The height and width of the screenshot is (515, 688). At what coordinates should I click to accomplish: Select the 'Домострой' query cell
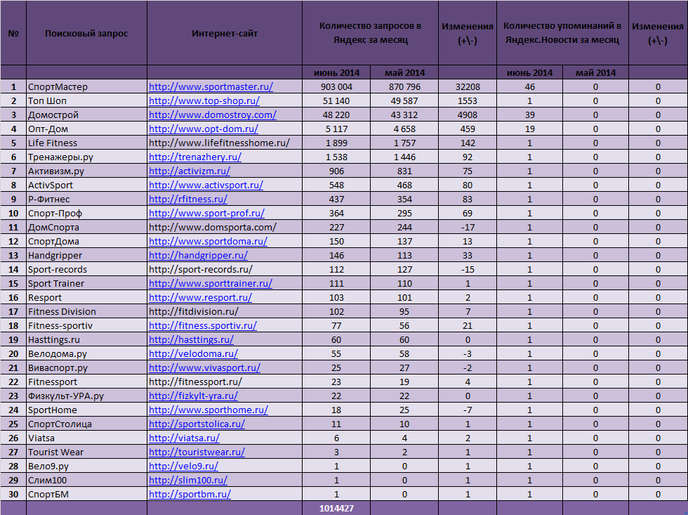(x=86, y=115)
